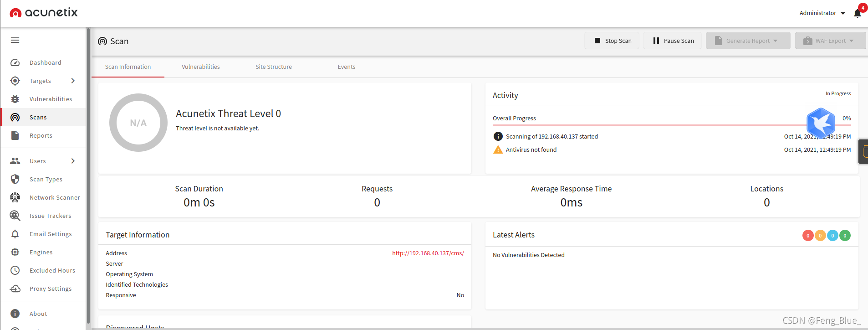Viewport: 868px width, 330px height.
Task: Expand the Users submenu chevron
Action: 73,161
